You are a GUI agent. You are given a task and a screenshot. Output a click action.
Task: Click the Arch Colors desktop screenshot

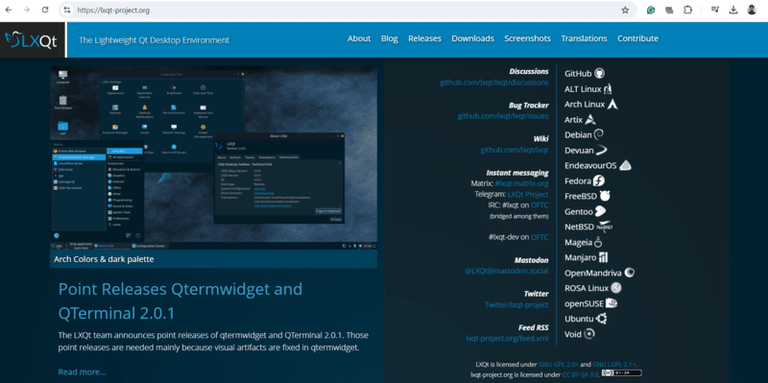pos(214,157)
